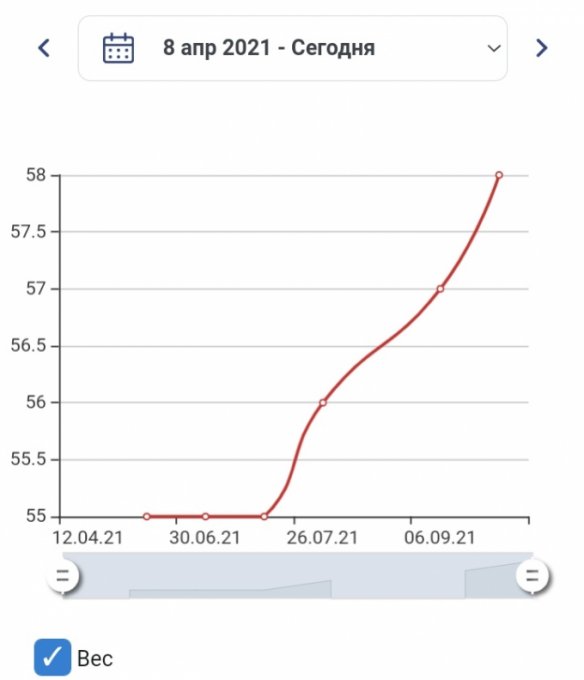
Task: Go to next date range arrow
Action: click(541, 48)
